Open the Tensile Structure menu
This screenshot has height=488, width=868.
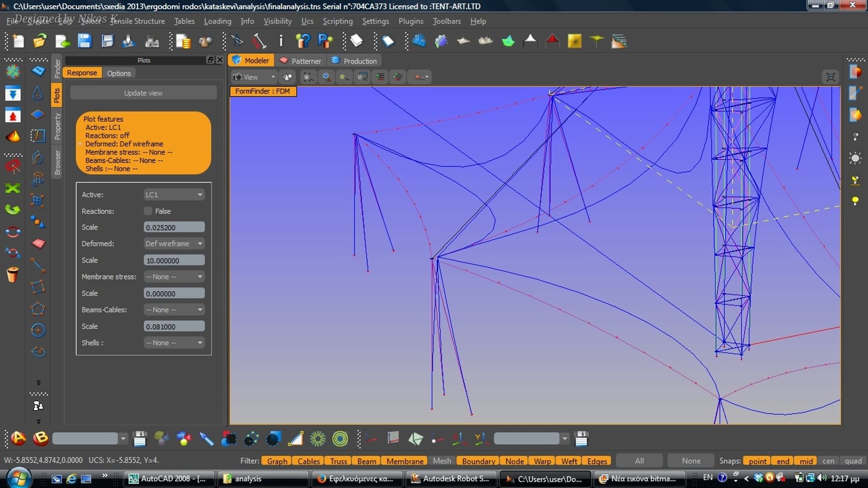pyautogui.click(x=137, y=21)
